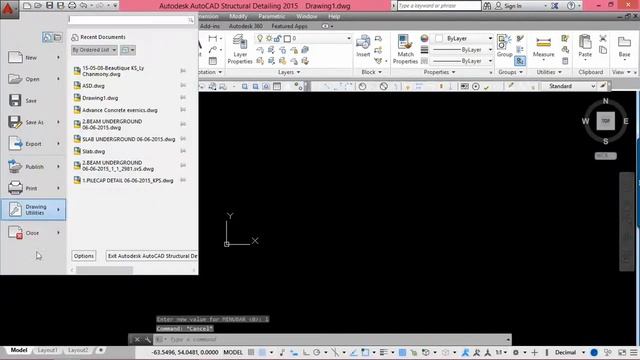The width and height of the screenshot is (640, 360).
Task: Click Exit Autodesk AutoCAD Structural Detailing button
Action: click(x=152, y=256)
